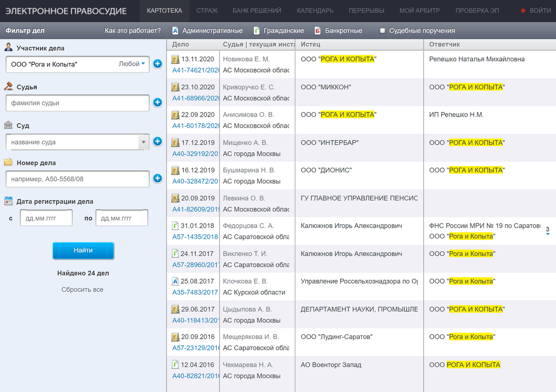The image size is (556, 392).
Task: Add another court with the plus icon
Action: [x=158, y=141]
